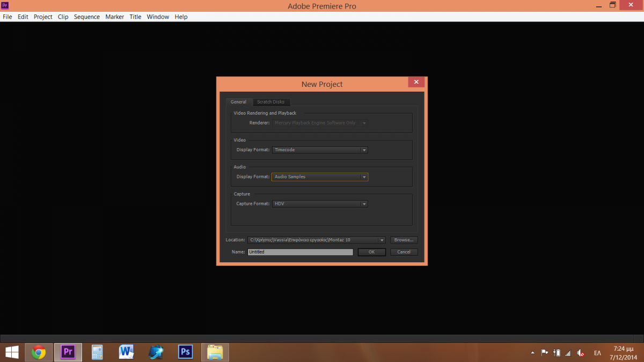
Task: Maximize the Premiere Pro window
Action: (613, 5)
